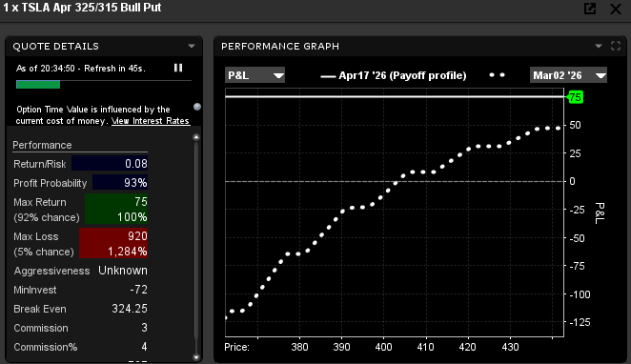Click the up arrow of Performance scrollbar
The height and width of the screenshot is (364, 631).
[x=196, y=137]
